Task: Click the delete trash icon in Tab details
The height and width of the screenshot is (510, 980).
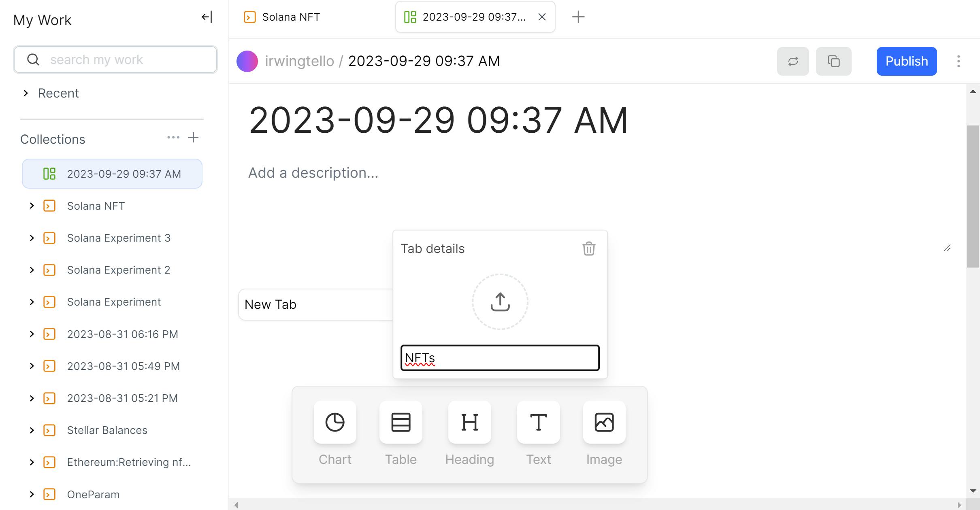Action: [588, 249]
